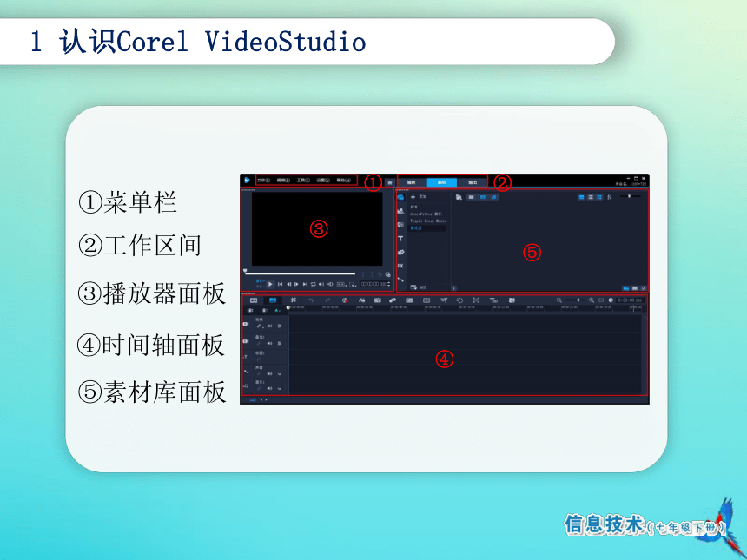Collapse the library folder panel with the left arrow
The width and height of the screenshot is (747, 560).
click(x=453, y=288)
